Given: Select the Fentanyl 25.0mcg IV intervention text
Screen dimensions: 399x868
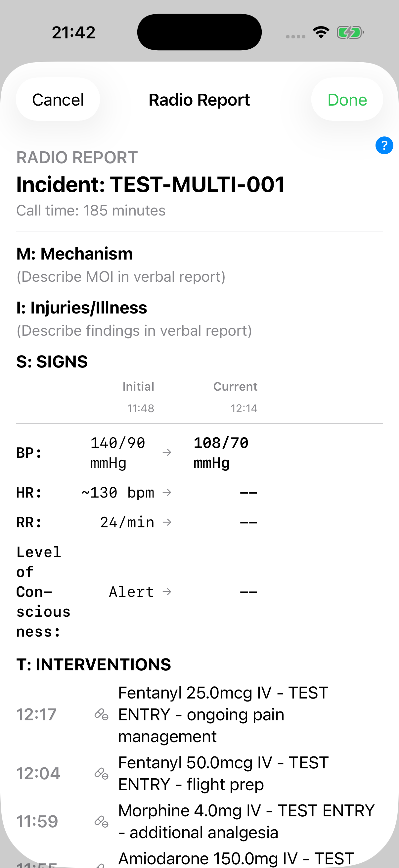Looking at the screenshot, I should [x=223, y=714].
